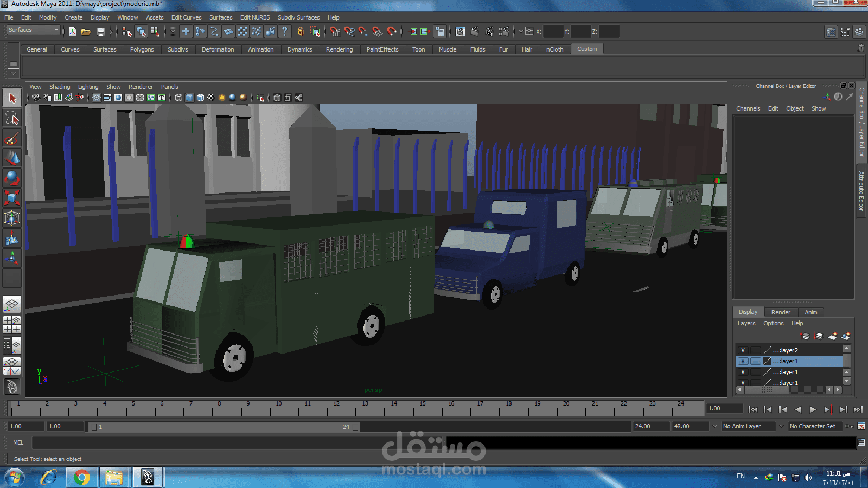
Task: Open the Shading menu in viewport panel
Action: click(60, 87)
